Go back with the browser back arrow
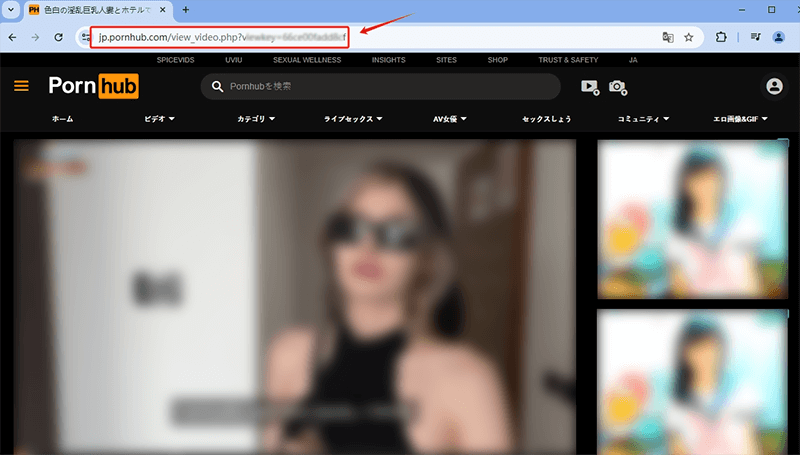 click(12, 37)
